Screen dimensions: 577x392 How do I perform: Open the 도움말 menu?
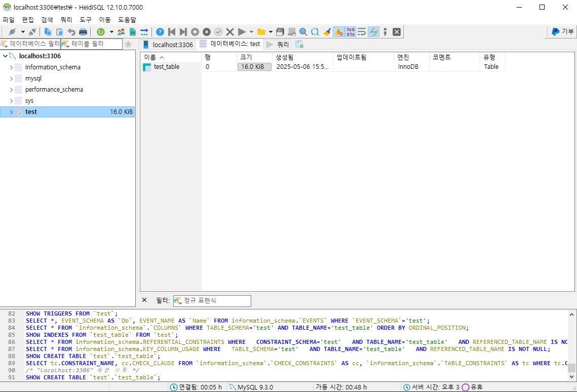coord(127,19)
